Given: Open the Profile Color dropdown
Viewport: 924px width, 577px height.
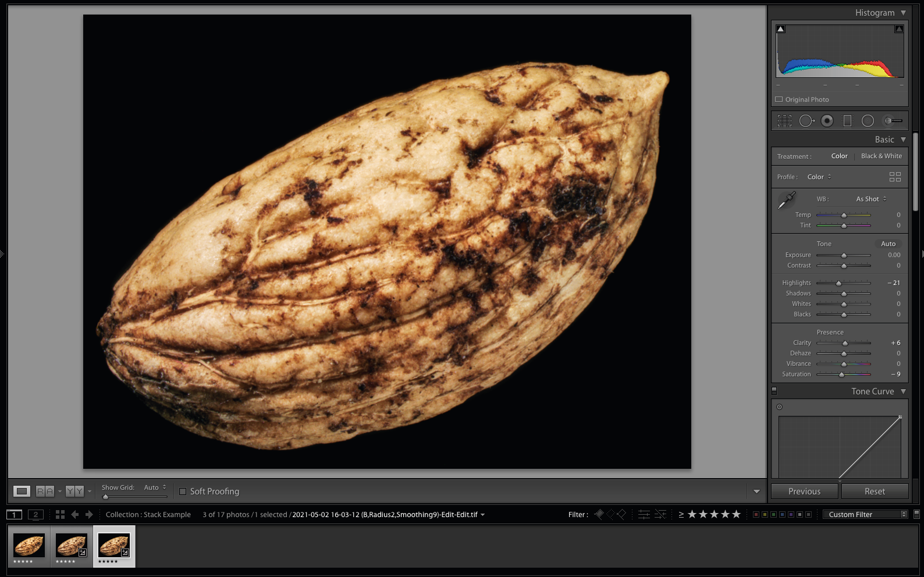Looking at the screenshot, I should coord(819,177).
